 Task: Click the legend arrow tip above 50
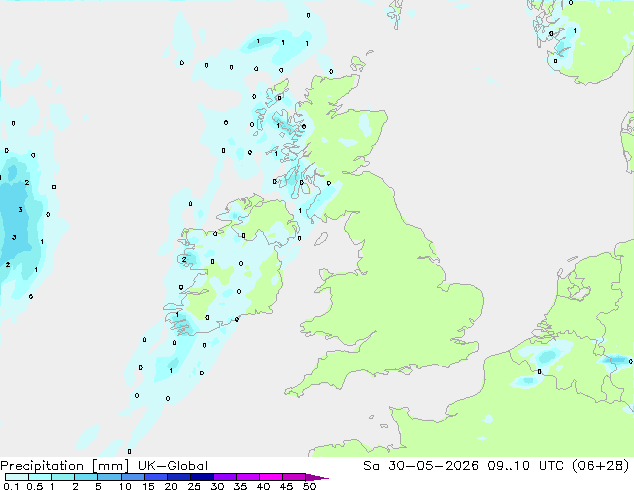point(317,477)
